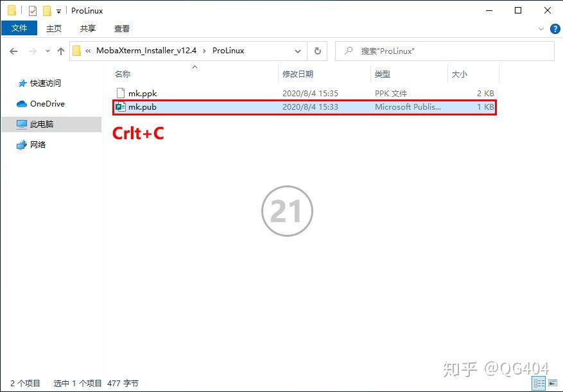
Task: Expand the ribbon with the chevron
Action: 541,29
